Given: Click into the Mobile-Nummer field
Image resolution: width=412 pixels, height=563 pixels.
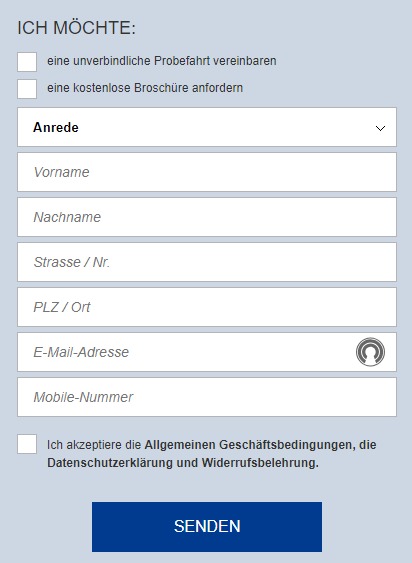Looking at the screenshot, I should pyautogui.click(x=207, y=397).
